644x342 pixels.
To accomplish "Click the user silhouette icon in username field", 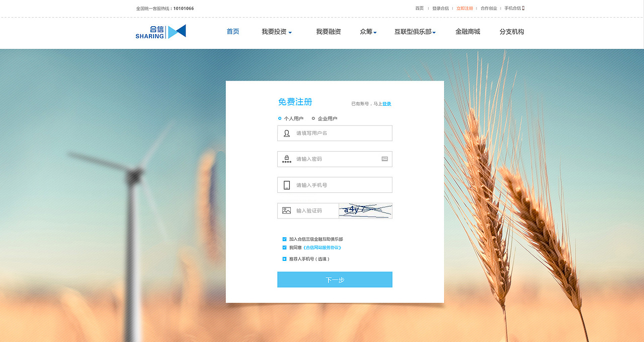I will (x=287, y=133).
